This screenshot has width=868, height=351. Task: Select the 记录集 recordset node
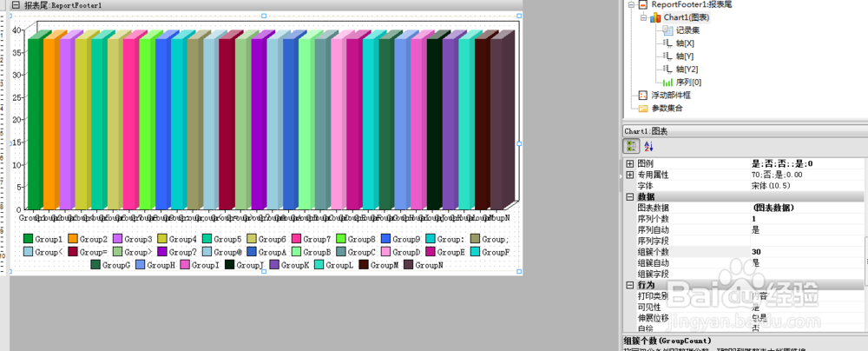(687, 30)
